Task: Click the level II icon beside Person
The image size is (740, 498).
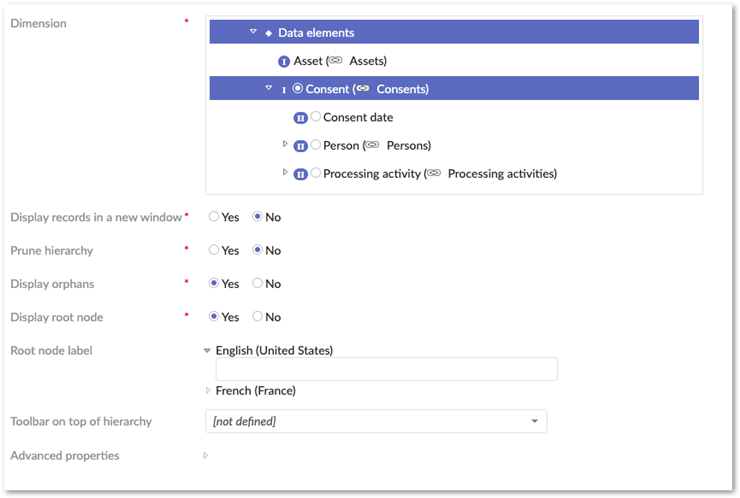Action: click(300, 146)
